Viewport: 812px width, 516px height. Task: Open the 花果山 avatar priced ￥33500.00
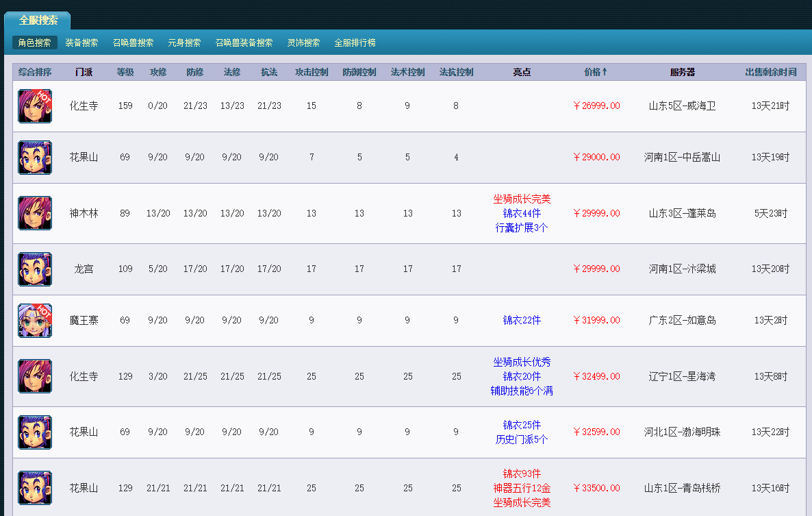pyautogui.click(x=35, y=488)
